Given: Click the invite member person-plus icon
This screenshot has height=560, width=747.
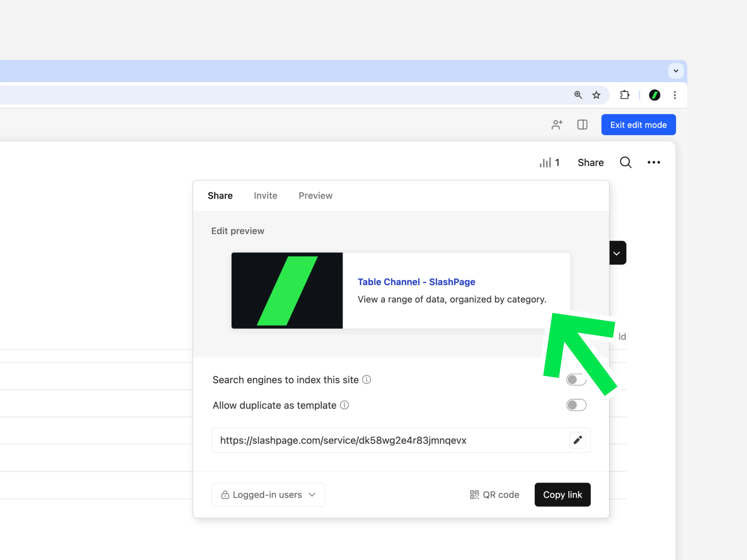Looking at the screenshot, I should [x=557, y=124].
